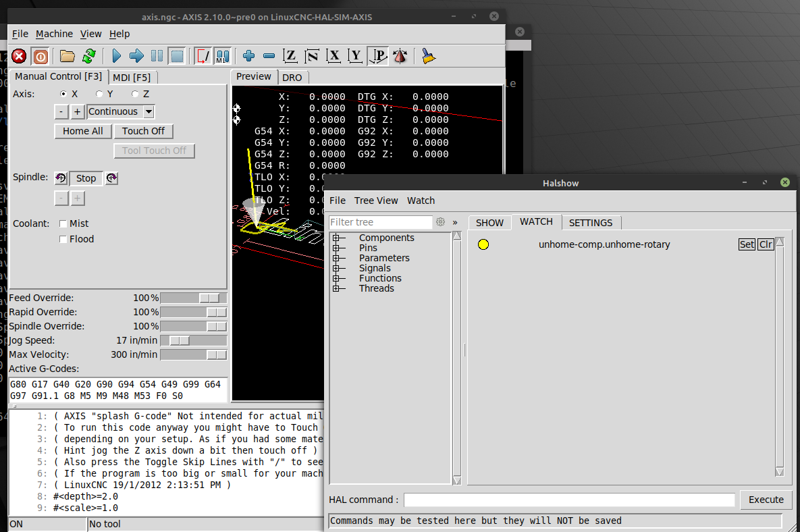Screen dimensions: 800x532
Task: Switch to the DRO tab
Action: [292, 78]
